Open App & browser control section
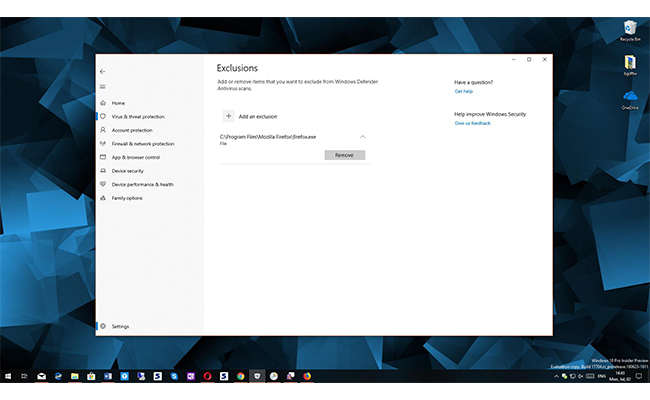 click(136, 157)
